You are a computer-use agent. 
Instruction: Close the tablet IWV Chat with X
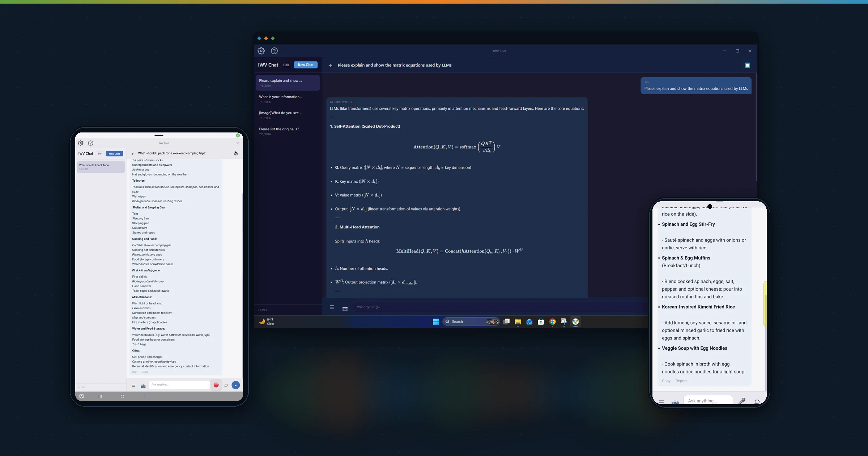238,143
